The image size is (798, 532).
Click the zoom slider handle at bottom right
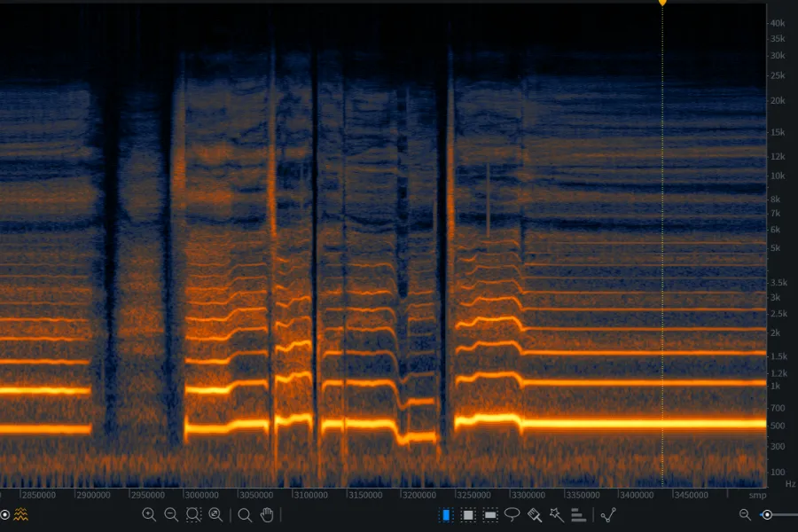(x=767, y=514)
